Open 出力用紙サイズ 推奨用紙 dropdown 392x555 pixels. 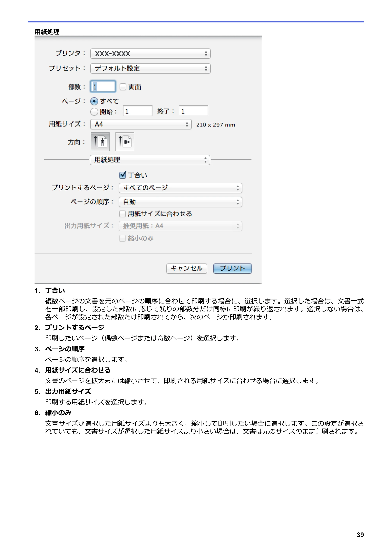coord(181,226)
